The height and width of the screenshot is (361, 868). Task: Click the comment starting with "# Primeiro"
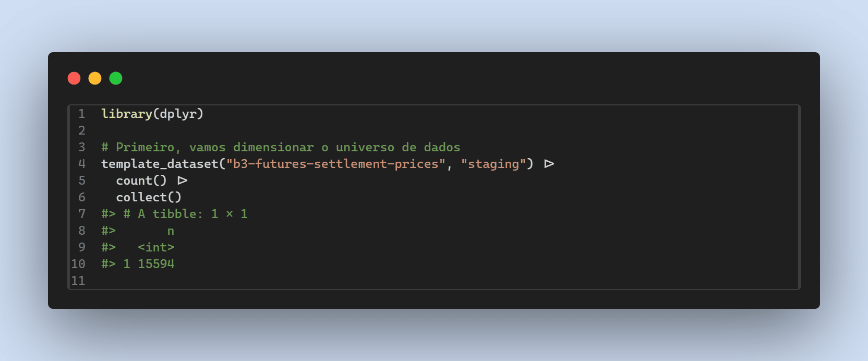281,147
